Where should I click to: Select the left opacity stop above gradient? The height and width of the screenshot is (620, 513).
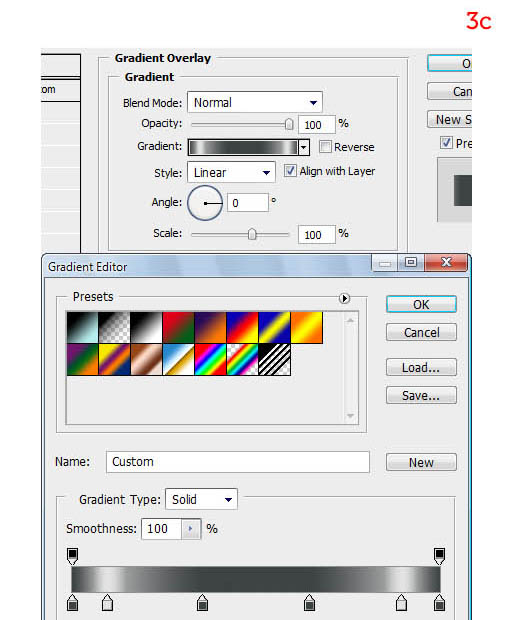(x=72, y=556)
